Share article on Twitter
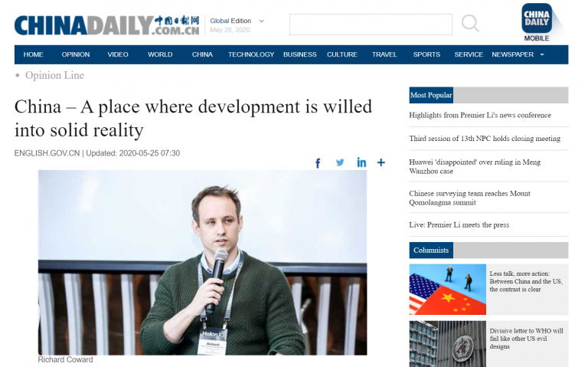 click(x=340, y=162)
